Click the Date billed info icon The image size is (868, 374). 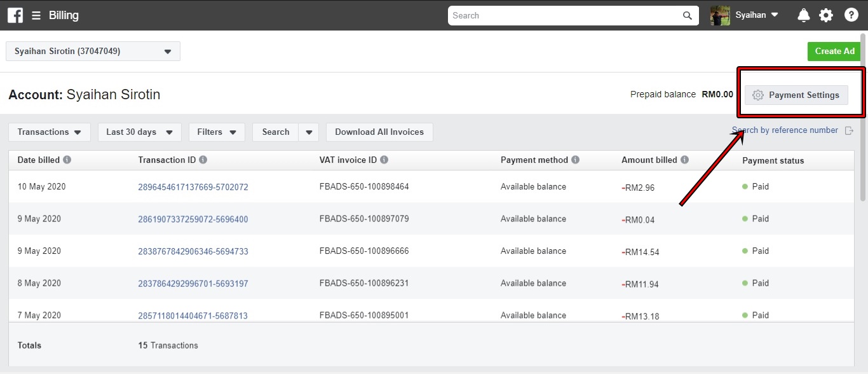click(67, 160)
